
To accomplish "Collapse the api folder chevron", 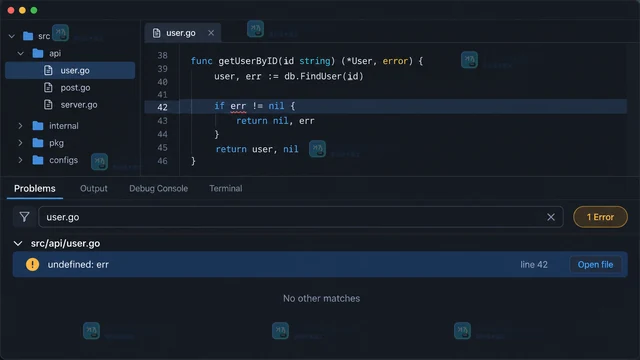I will click(20, 53).
